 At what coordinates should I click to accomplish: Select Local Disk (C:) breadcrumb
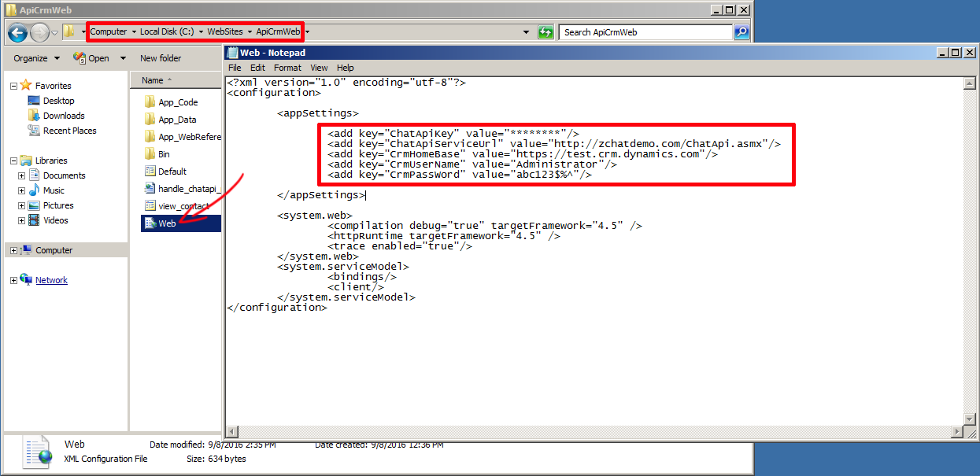167,31
